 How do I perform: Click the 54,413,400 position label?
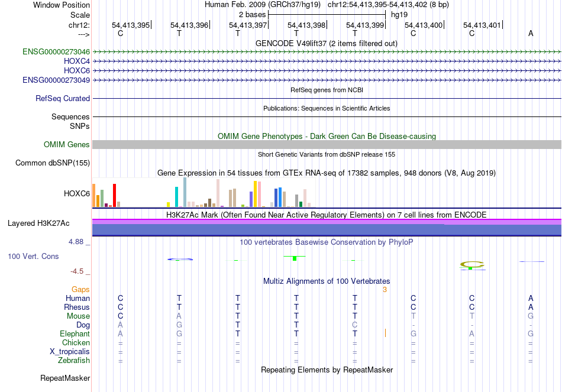coord(424,25)
